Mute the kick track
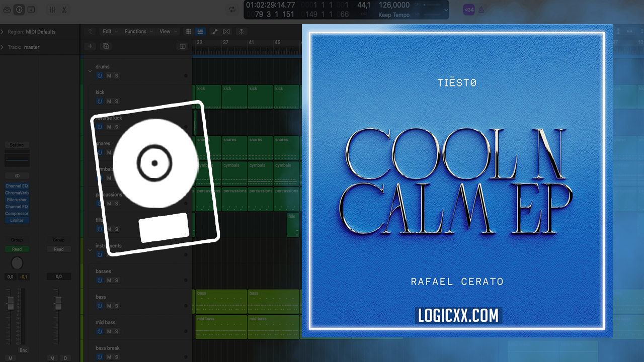The width and height of the screenshot is (644, 362). point(109,101)
